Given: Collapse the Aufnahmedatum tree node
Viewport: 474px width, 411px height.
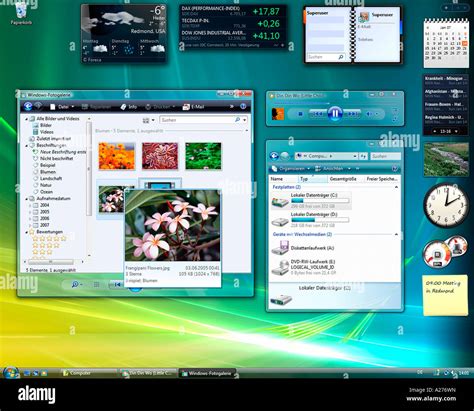Looking at the screenshot, I should 27,199.
